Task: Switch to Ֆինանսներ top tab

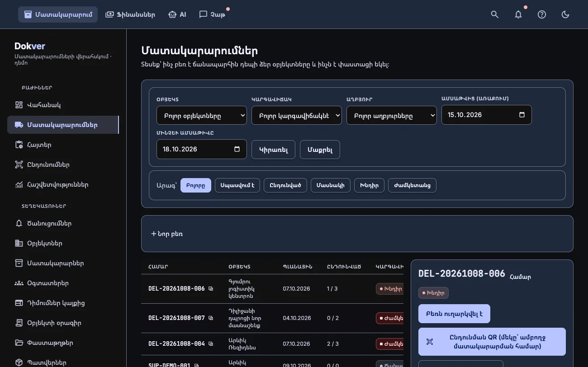Action: point(130,14)
